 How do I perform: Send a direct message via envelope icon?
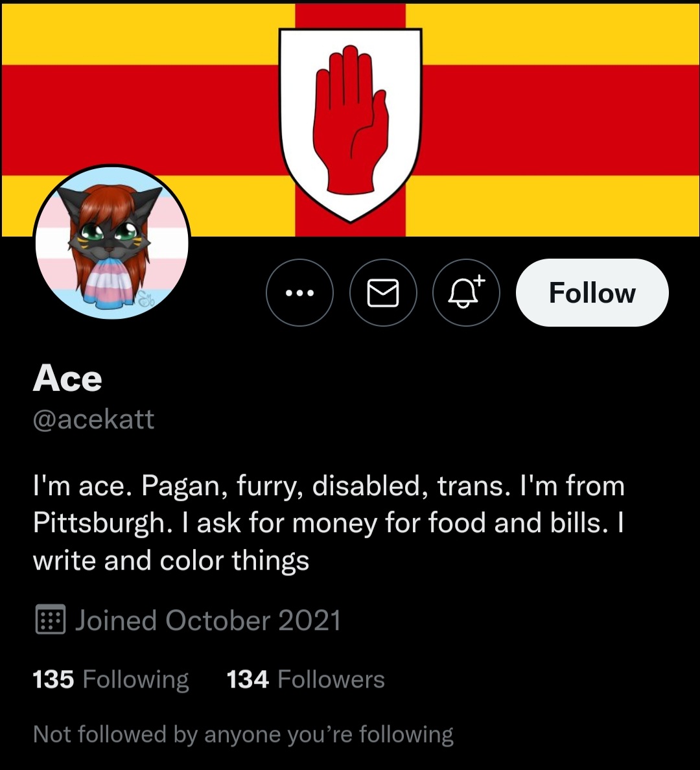pos(383,293)
